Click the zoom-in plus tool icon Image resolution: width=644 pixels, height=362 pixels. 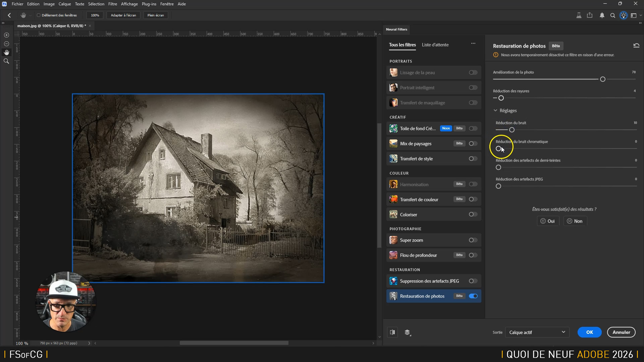tap(6, 35)
